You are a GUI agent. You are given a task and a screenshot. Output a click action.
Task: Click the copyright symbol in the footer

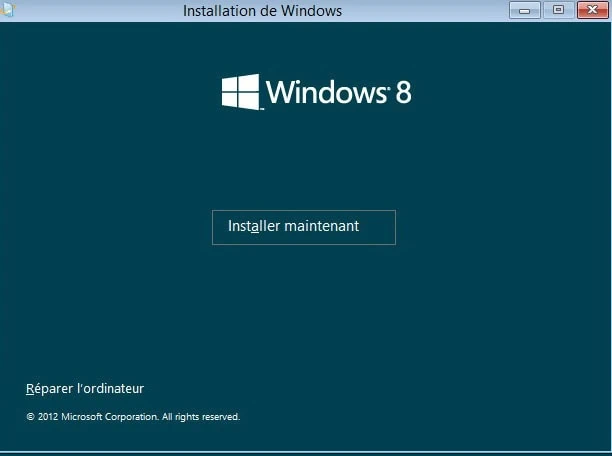(x=30, y=417)
